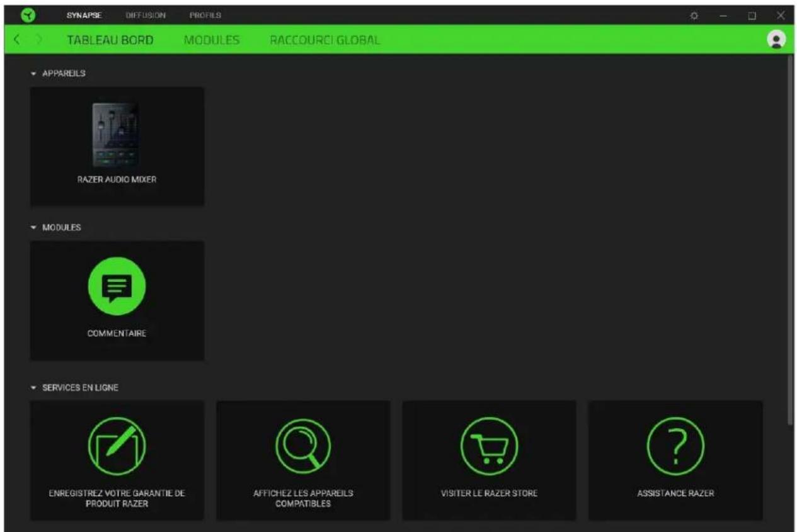This screenshot has width=797, height=532.
Task: Minimize the Synapse window
Action: click(724, 14)
